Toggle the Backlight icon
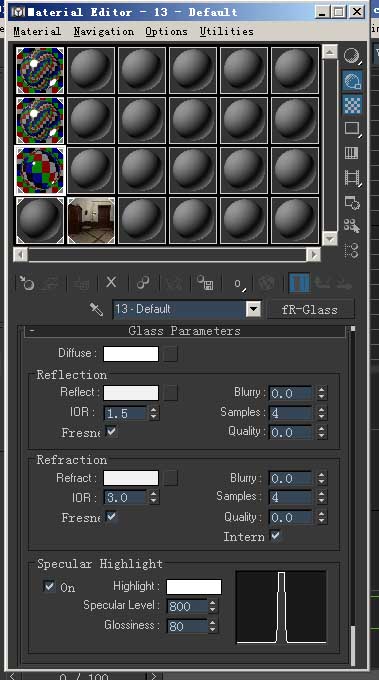Viewport: 379px width, 680px height. point(352,81)
